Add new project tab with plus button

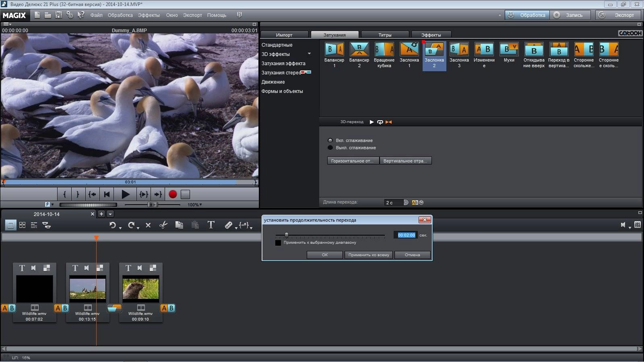(101, 214)
